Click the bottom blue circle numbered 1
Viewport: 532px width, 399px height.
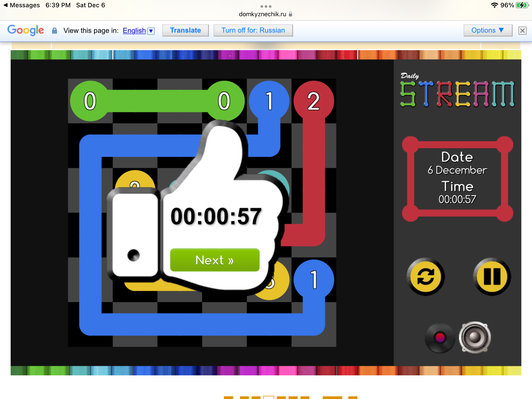pos(314,280)
